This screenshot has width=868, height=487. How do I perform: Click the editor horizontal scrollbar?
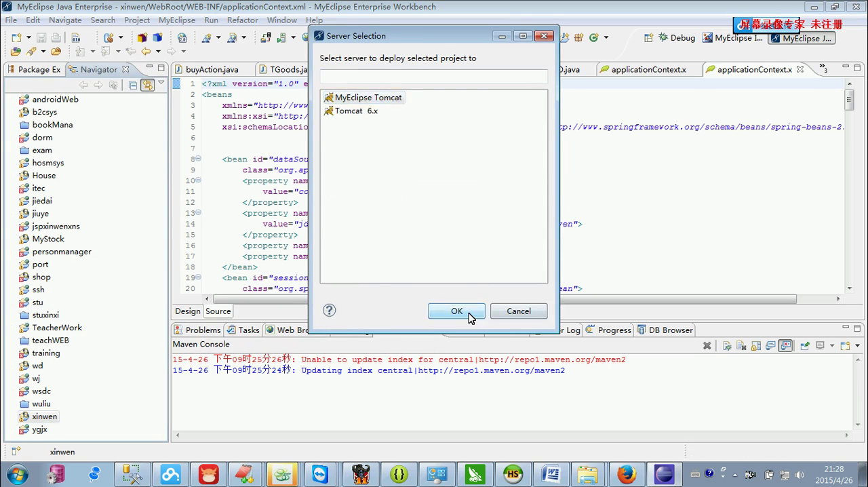tap(505, 299)
